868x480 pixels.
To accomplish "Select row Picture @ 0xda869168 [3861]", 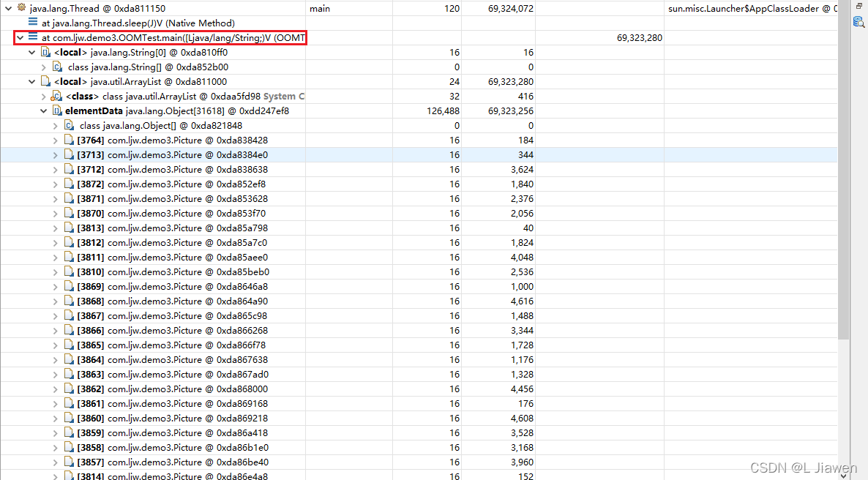I will point(419,404).
